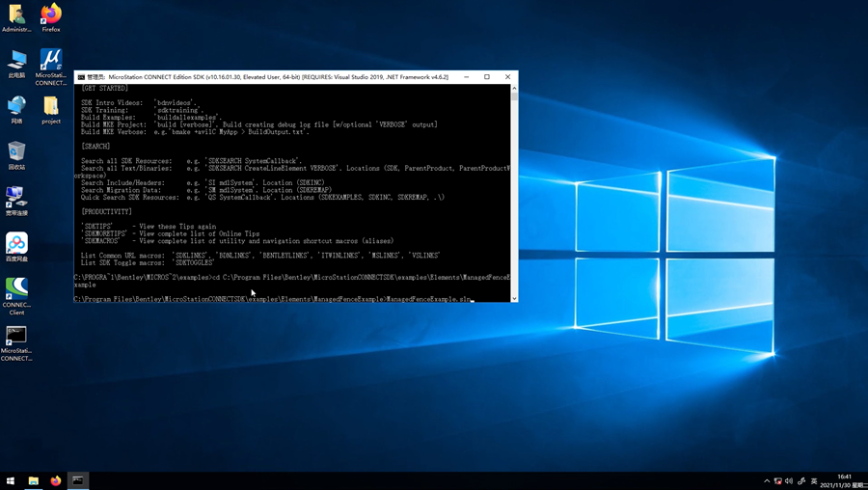
Task: Open File Explorer from the taskbar
Action: tap(33, 480)
